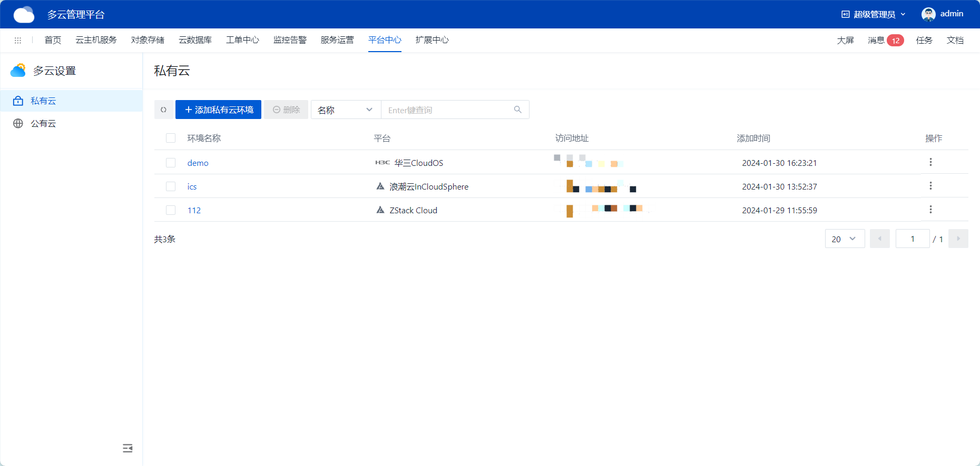
Task: Open the three-dot menu for row 112
Action: click(930, 210)
